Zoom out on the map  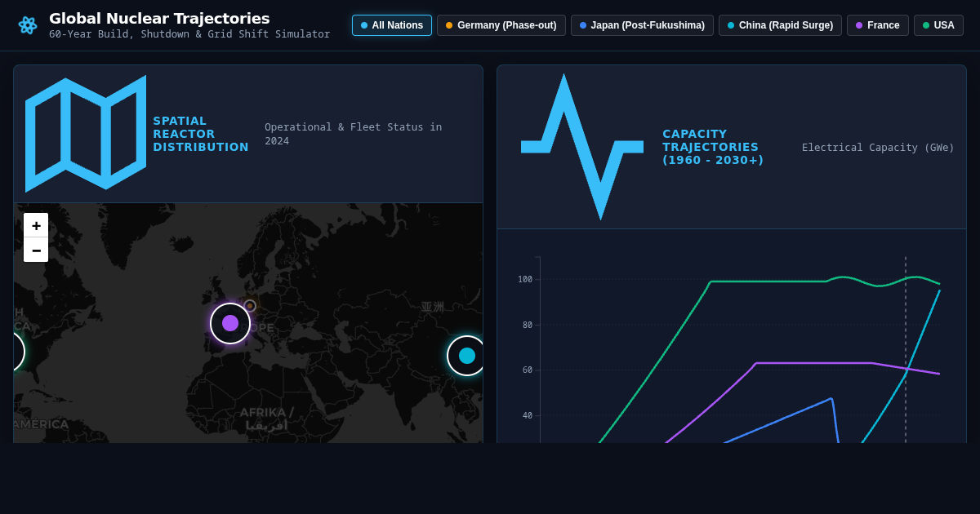point(36,250)
